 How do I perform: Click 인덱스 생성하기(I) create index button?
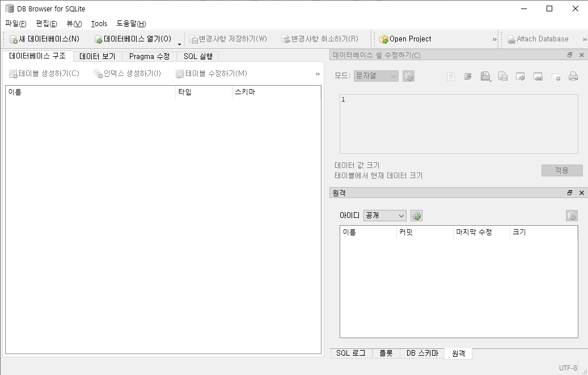pyautogui.click(x=128, y=74)
